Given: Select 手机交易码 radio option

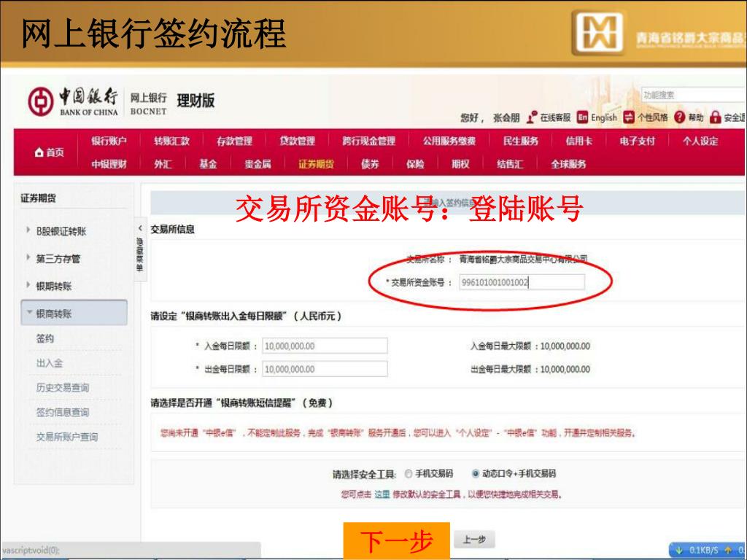Looking at the screenshot, I should [409, 474].
